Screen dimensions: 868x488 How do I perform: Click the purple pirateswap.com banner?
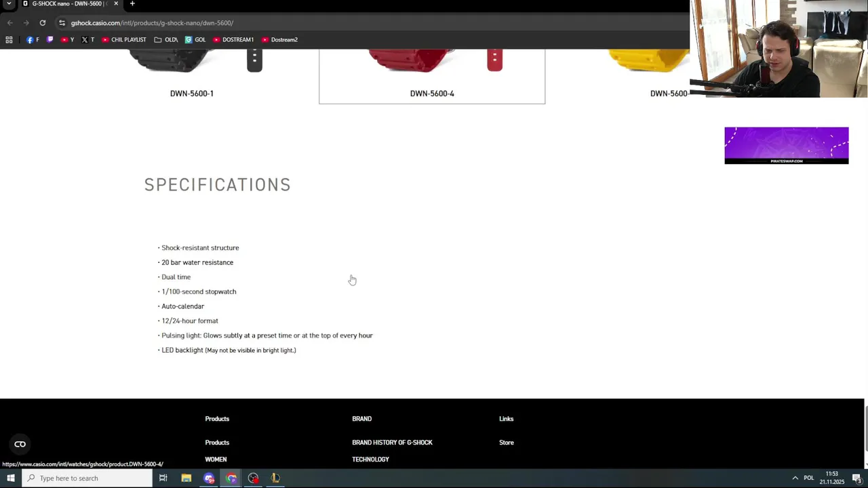click(786, 145)
